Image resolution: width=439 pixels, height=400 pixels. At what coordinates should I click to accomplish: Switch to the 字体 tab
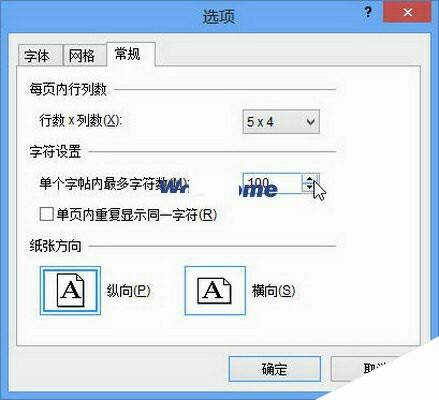click(x=37, y=55)
